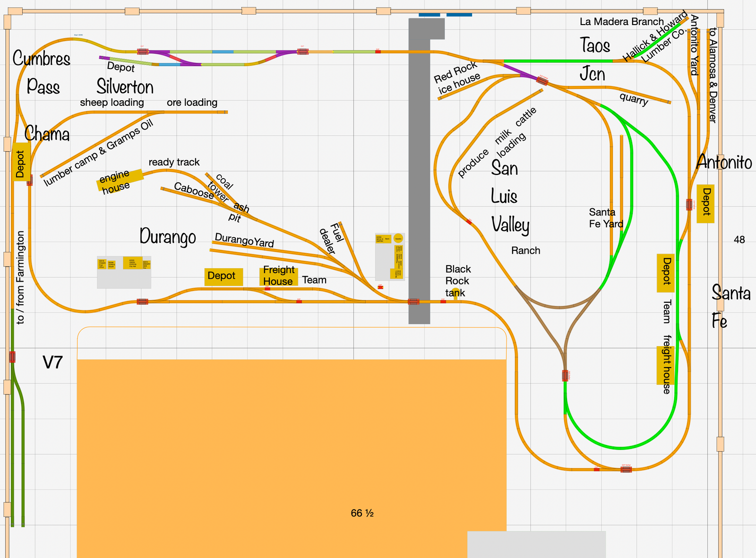
Task: Select the V7 version label
Action: coord(52,363)
